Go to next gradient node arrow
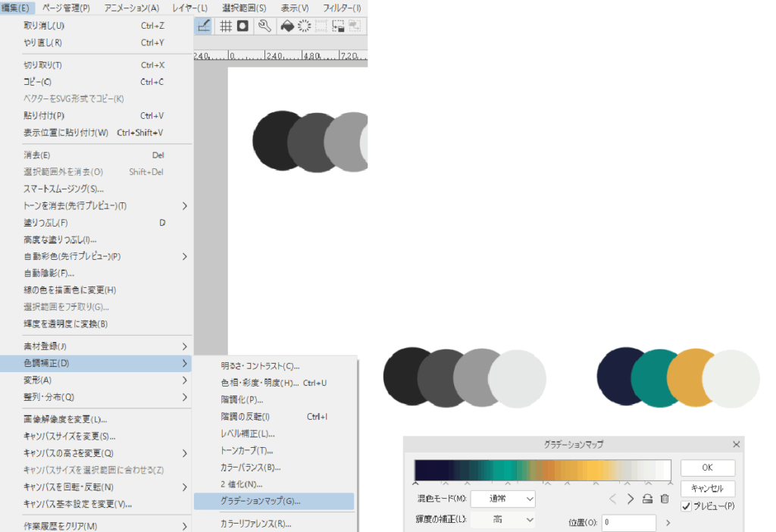776x532 pixels. (x=630, y=499)
